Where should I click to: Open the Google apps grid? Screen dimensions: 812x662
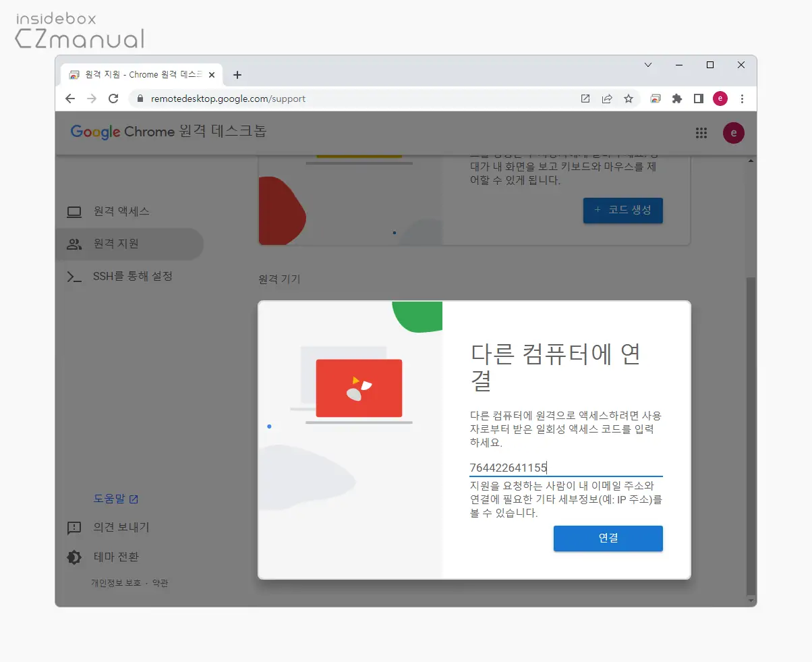[x=701, y=133]
